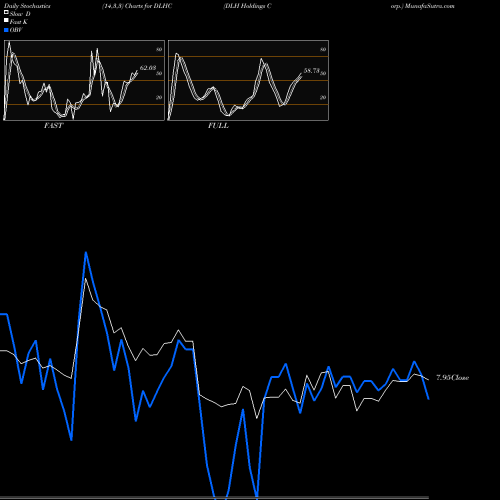Screen dimensions: 500x500
Task: Click the 'Fast K' legend label
Action: point(19,22)
